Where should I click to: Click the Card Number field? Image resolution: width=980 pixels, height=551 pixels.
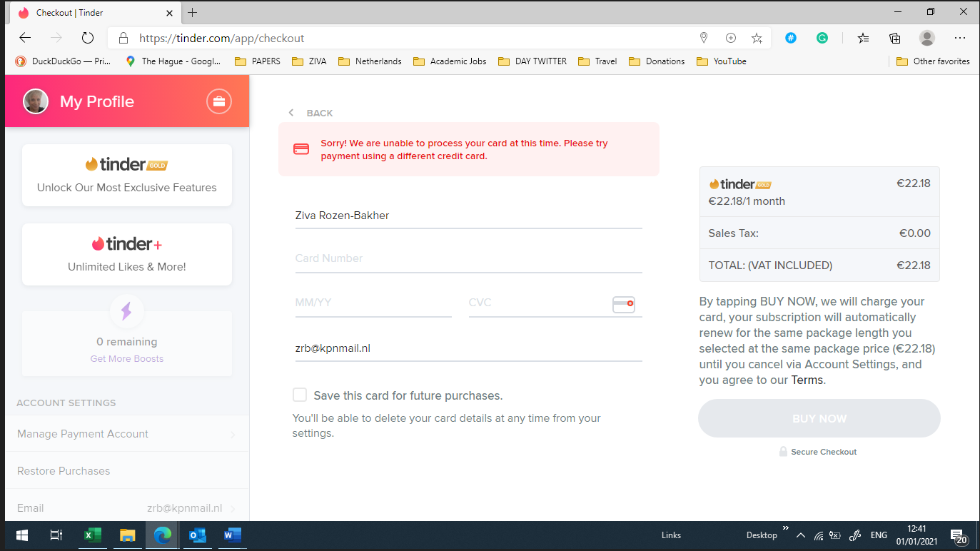pyautogui.click(x=469, y=258)
